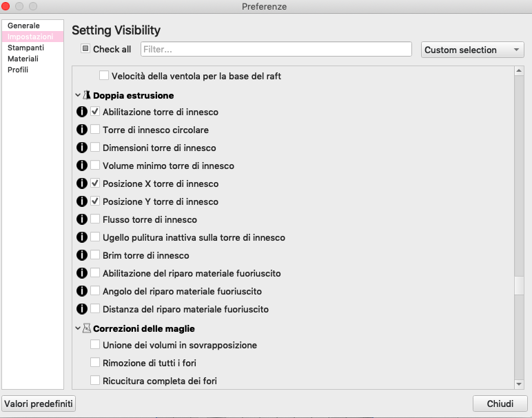532x418 pixels.
Task: Click the Correzioni delle maglie category icon
Action: 87,328
